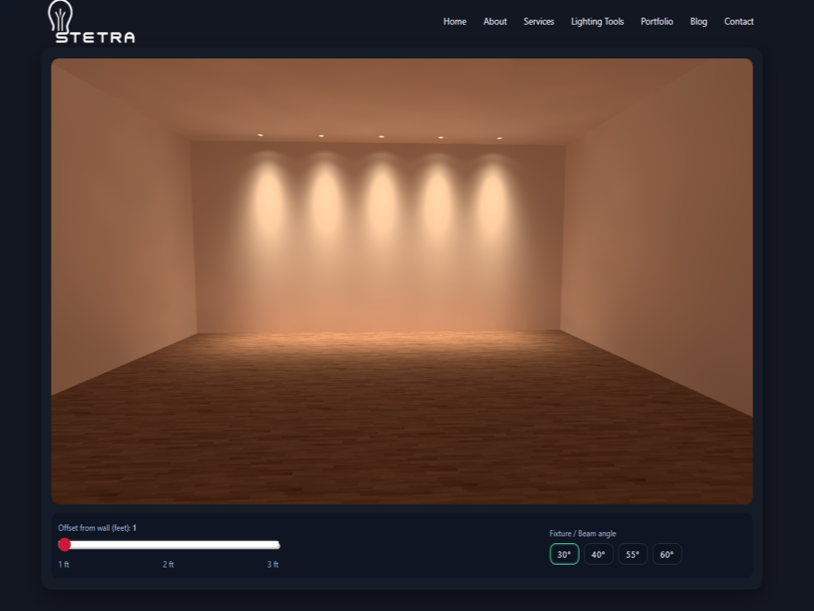Click the slider track near 2 ft
Viewport: 814px width, 611px height.
point(170,544)
